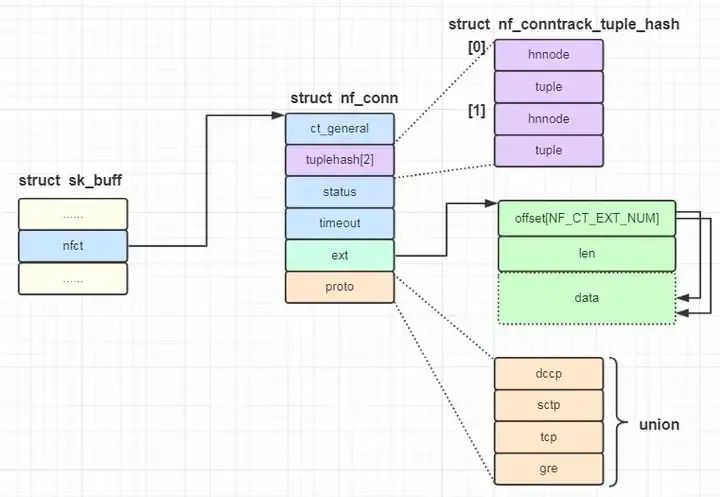Select the sctp union member box
The width and height of the screenshot is (720, 497).
point(549,405)
